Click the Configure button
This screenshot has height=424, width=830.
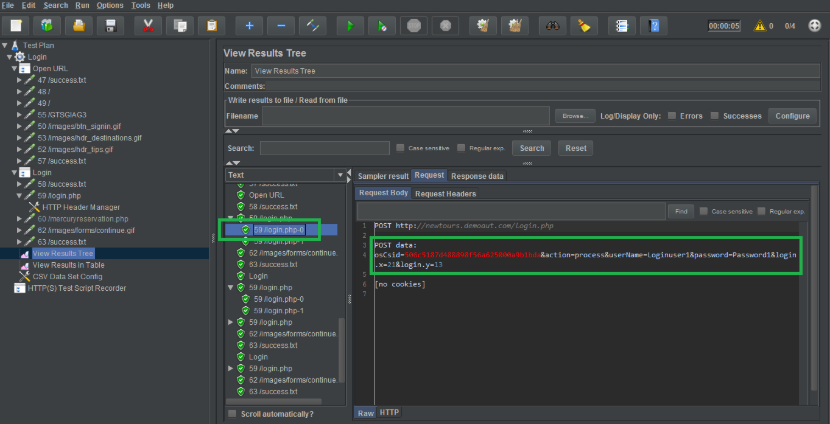pyautogui.click(x=792, y=116)
